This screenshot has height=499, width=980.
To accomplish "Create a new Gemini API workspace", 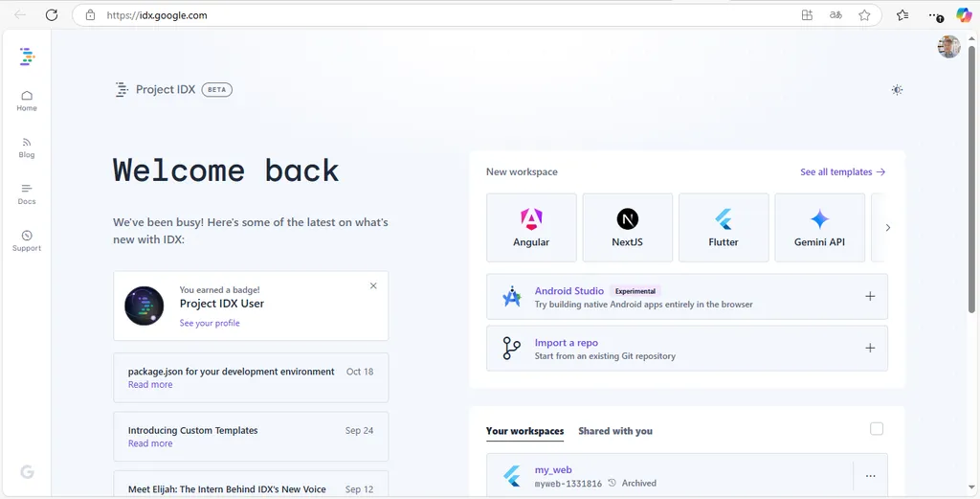I will [819, 228].
